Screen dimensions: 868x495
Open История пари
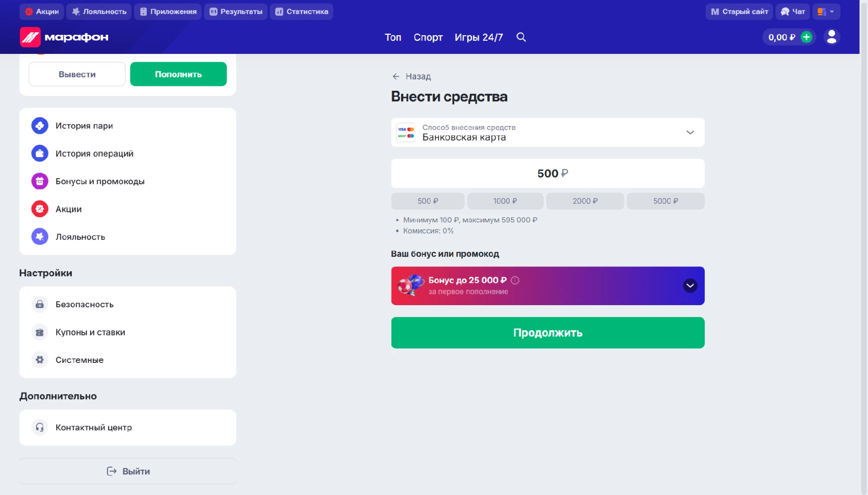pyautogui.click(x=128, y=126)
